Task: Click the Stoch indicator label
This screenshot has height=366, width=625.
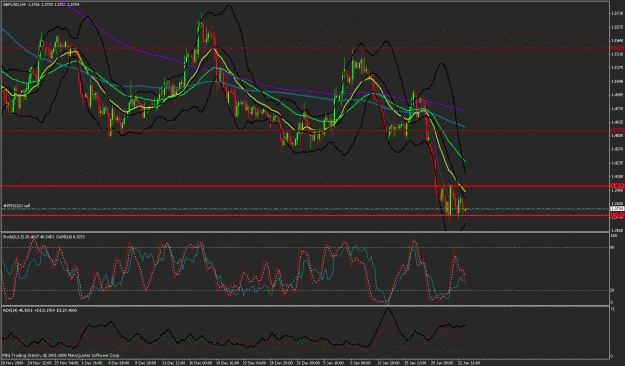Action: pos(43,237)
